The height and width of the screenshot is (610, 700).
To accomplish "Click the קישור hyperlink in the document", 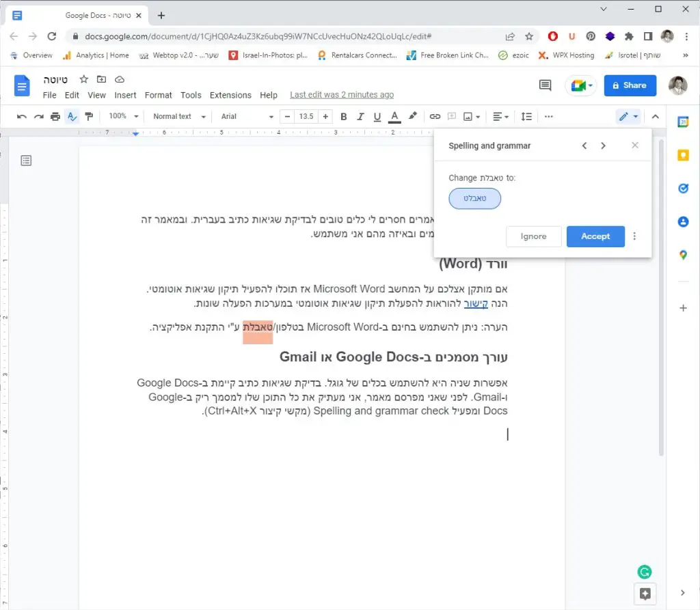I will click(x=476, y=303).
